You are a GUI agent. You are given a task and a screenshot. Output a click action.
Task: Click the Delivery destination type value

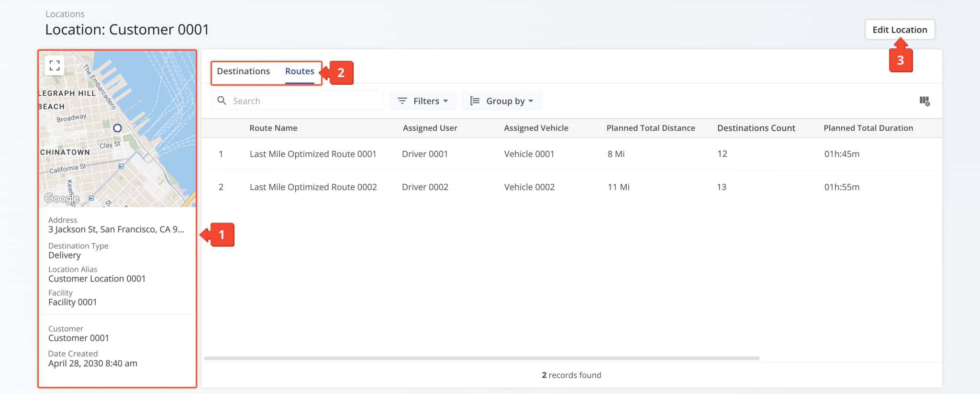click(x=65, y=256)
